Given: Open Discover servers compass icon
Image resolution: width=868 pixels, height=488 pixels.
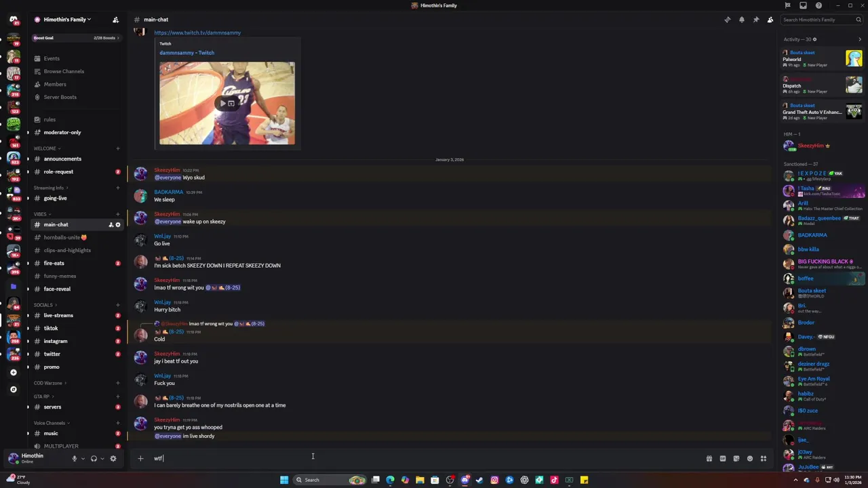Looking at the screenshot, I should point(13,389).
